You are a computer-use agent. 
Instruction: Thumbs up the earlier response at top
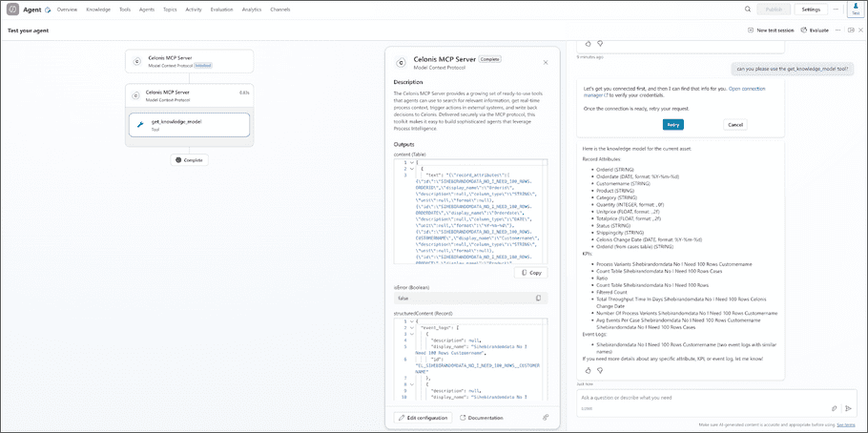[x=588, y=43]
